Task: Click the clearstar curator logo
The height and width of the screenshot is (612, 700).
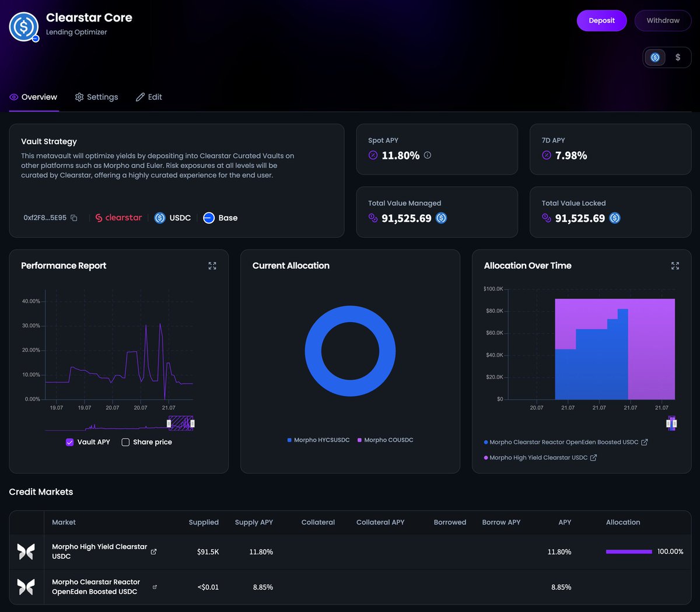Action: (x=118, y=218)
